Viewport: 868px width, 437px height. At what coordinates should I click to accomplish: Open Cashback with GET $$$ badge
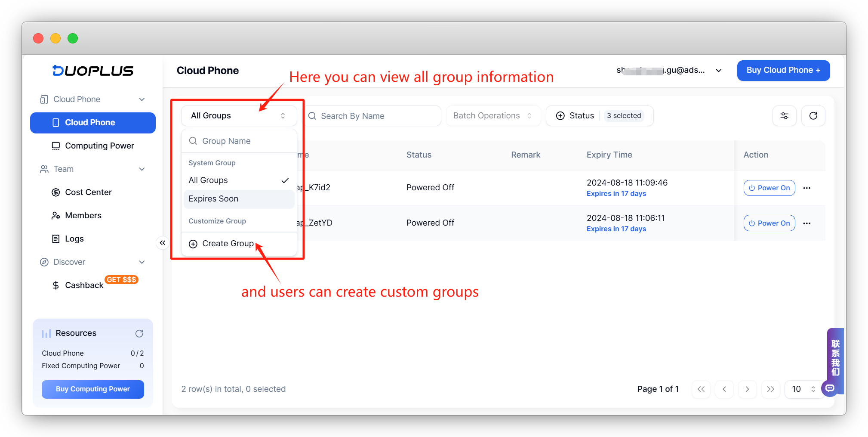[x=84, y=285]
